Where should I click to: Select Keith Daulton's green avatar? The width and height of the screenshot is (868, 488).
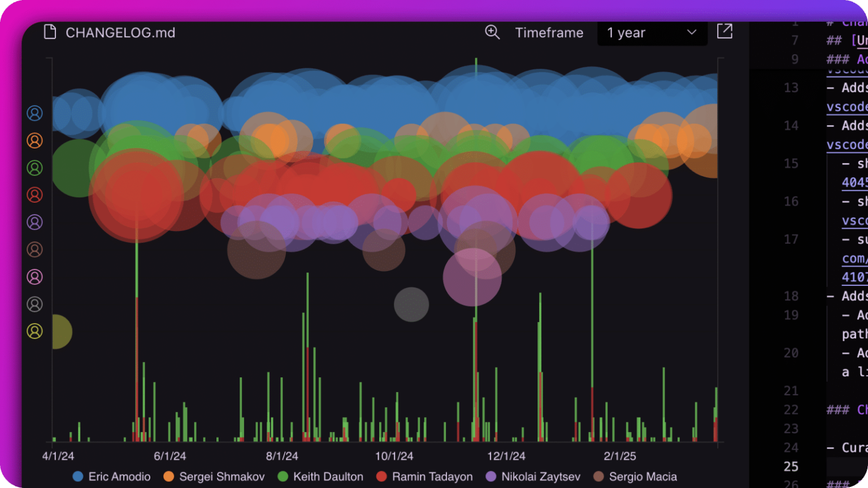pos(34,168)
